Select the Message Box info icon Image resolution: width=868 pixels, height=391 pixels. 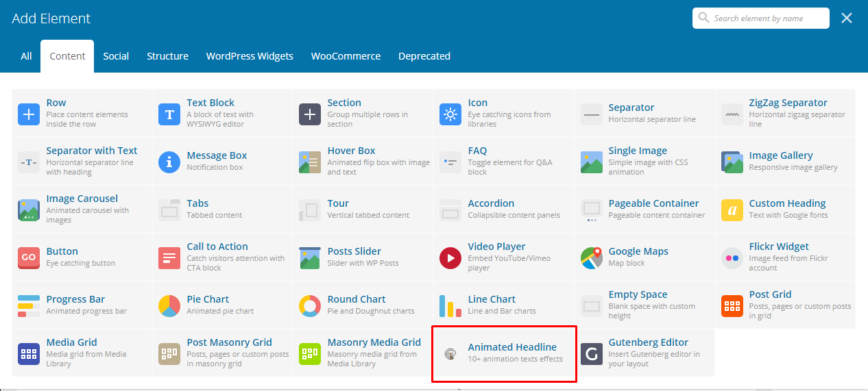click(169, 162)
